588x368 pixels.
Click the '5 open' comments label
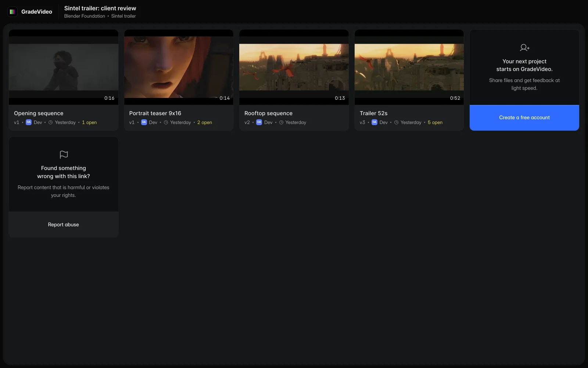435,123
